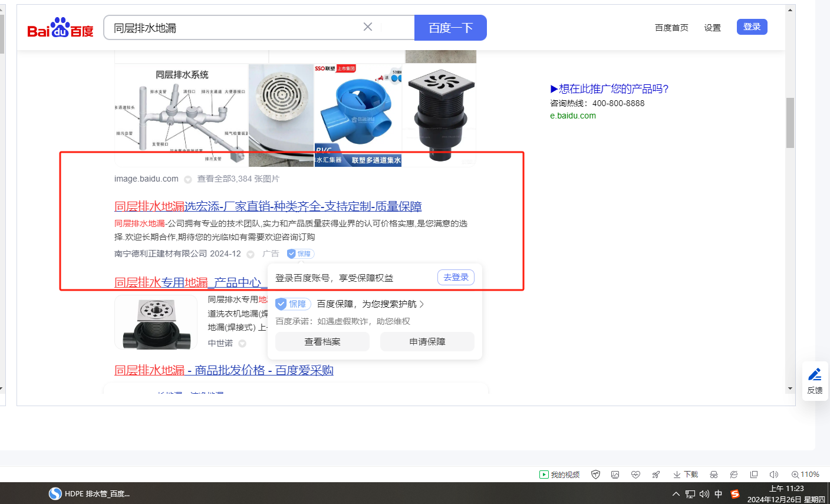
Task: Click the browser-kernel switch icon
Action: 734,475
